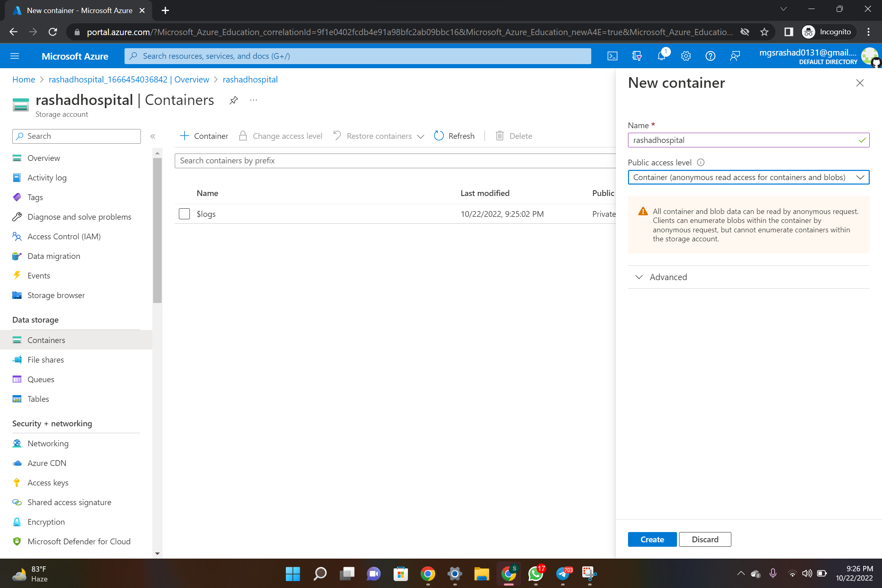Pin the Containers page with pin icon
Image resolution: width=882 pixels, height=588 pixels.
(234, 100)
